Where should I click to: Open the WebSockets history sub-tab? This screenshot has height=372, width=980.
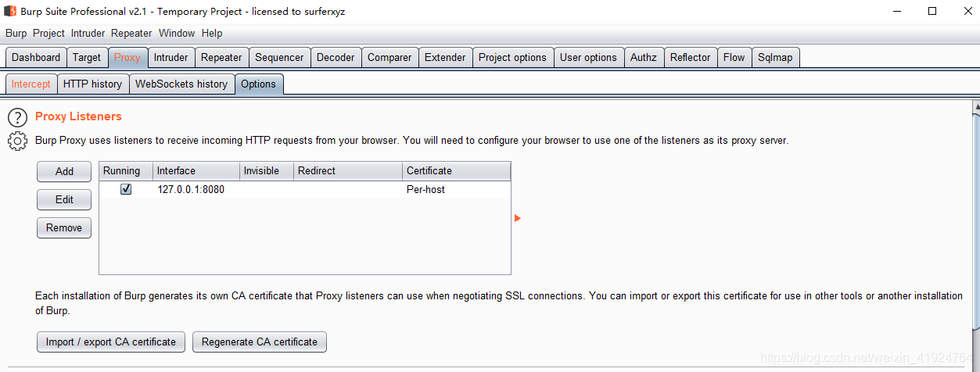click(x=181, y=84)
